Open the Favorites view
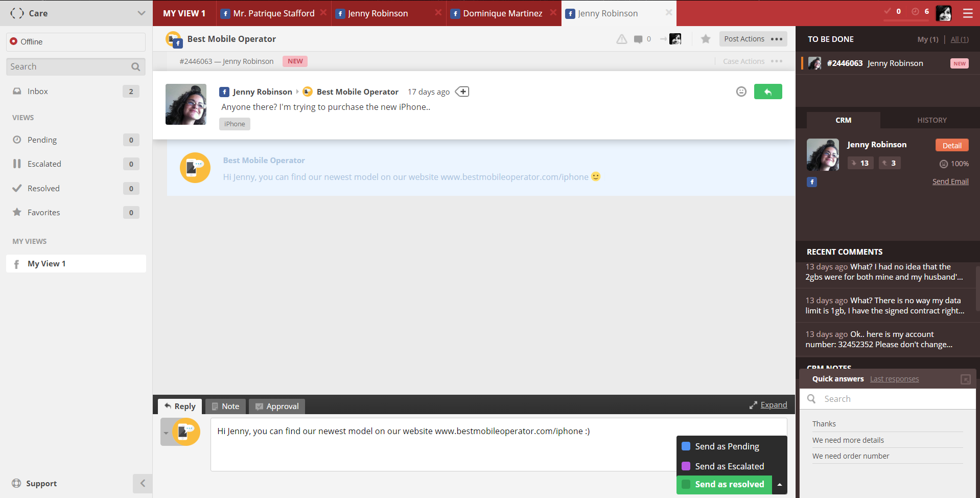Viewport: 980px width, 498px height. click(76, 213)
